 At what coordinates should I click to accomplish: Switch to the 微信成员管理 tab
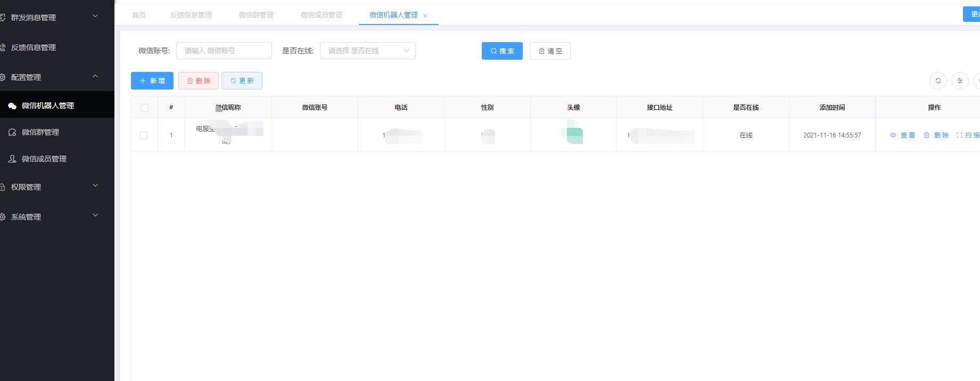(322, 15)
